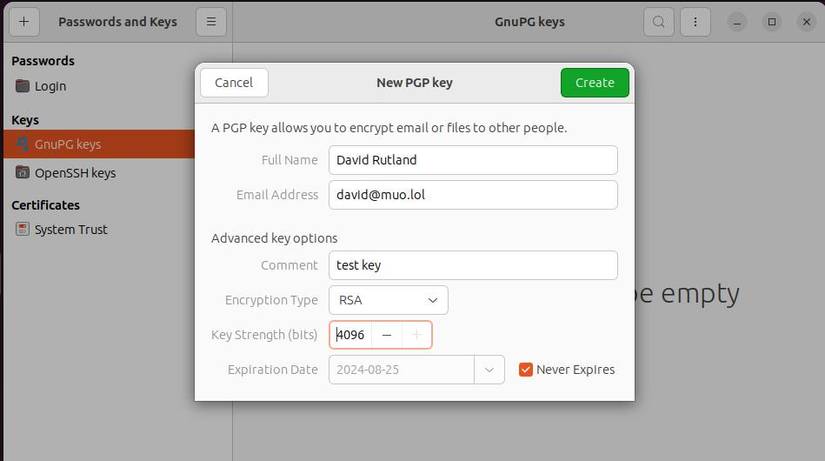Open the three-dot options menu
The image size is (825, 461).
tap(695, 21)
